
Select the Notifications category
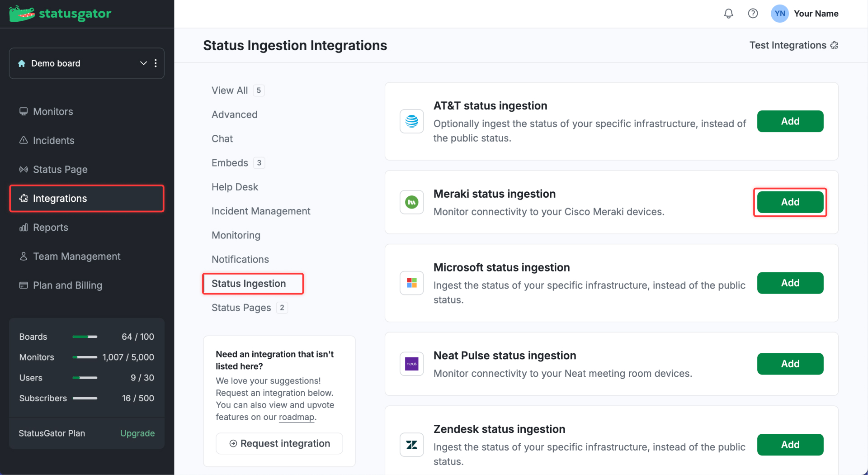coord(240,259)
